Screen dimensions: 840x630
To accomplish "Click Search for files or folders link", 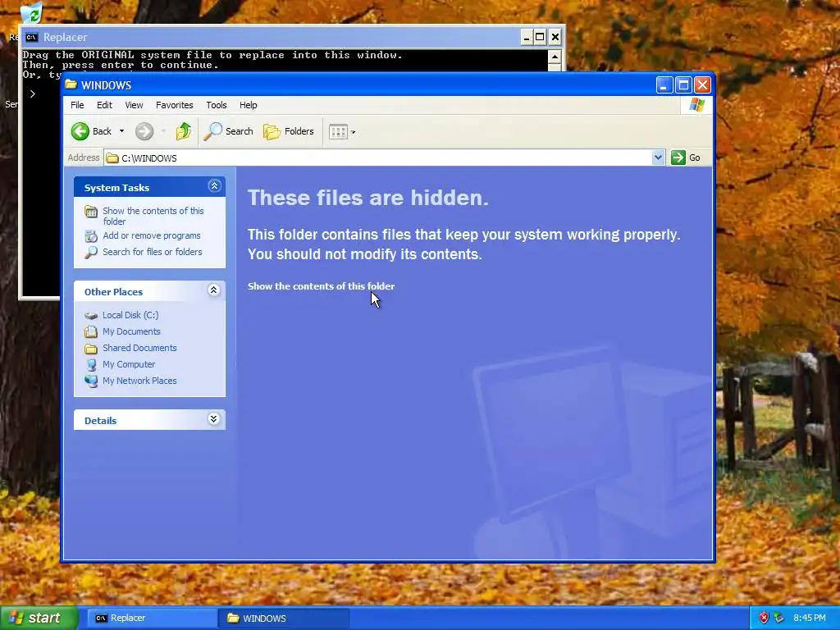I will pos(152,252).
